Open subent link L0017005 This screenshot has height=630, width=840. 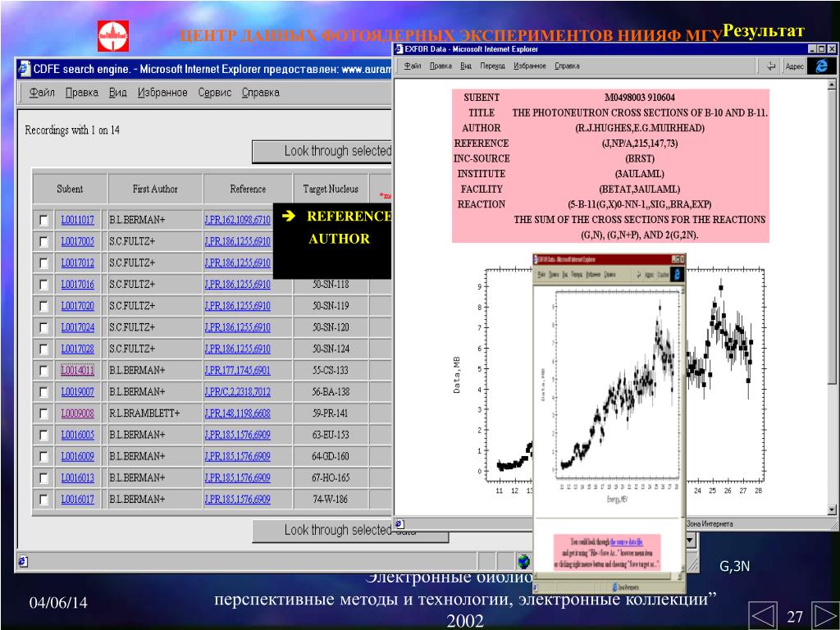(78, 242)
